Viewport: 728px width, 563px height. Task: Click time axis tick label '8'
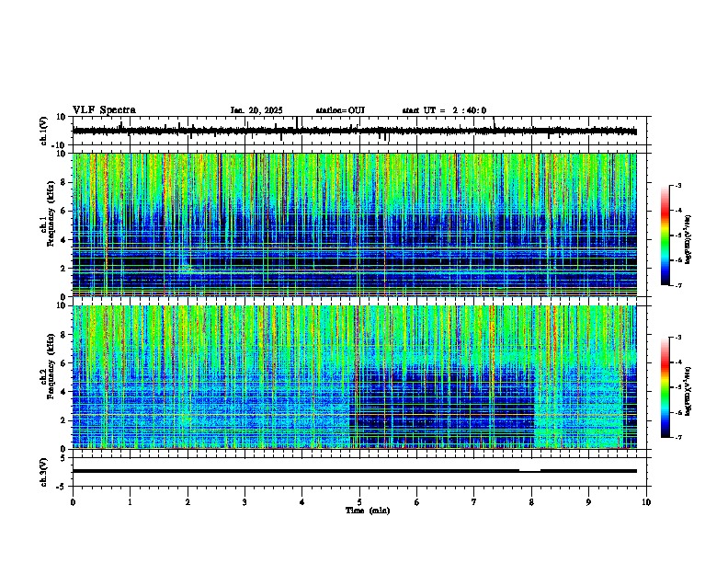click(531, 502)
